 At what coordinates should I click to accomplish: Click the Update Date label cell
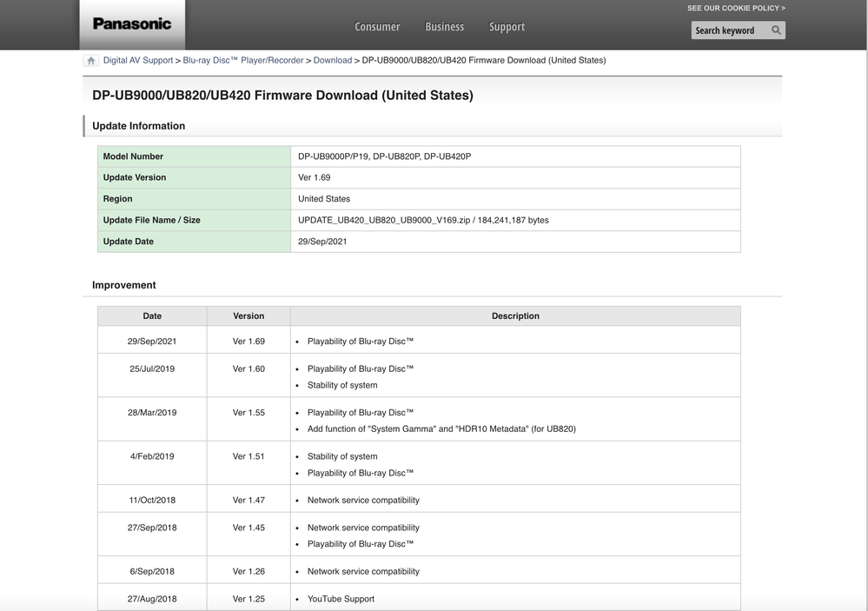(x=195, y=242)
